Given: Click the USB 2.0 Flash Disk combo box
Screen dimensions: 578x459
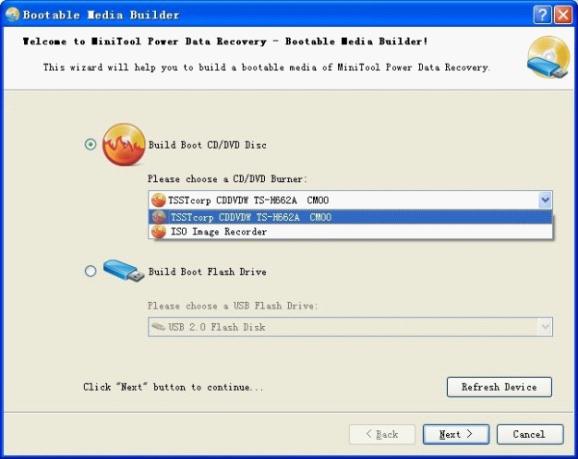Looking at the screenshot, I should click(350, 327).
